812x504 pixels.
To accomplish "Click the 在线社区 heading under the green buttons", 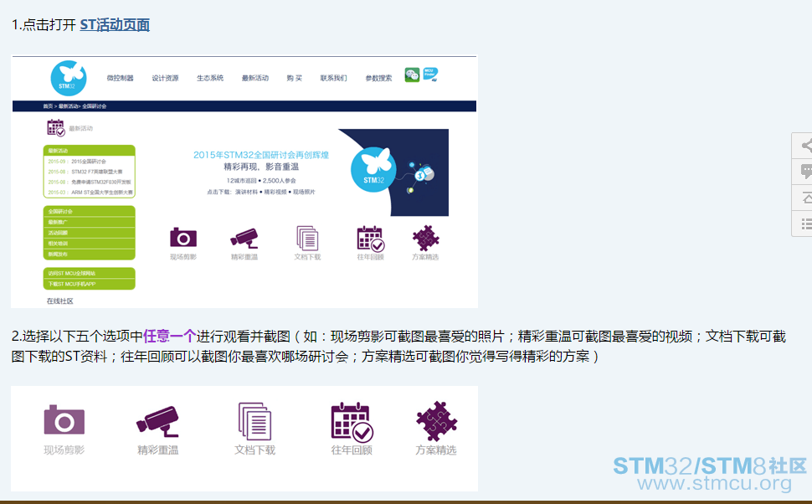I will coord(60,301).
